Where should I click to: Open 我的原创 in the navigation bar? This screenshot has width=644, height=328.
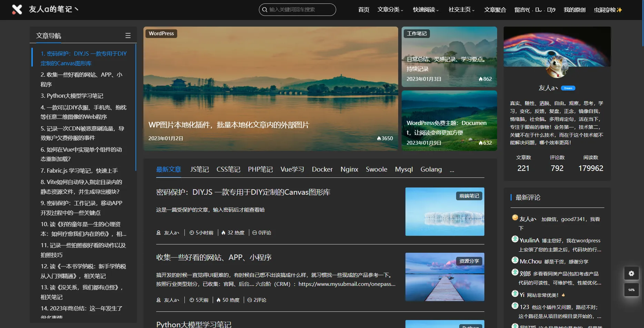tap(574, 10)
